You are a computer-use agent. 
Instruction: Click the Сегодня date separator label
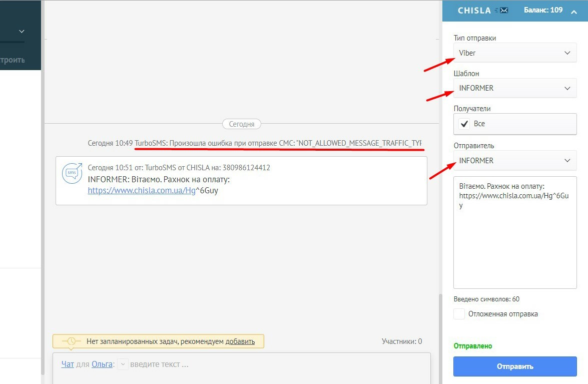click(242, 124)
